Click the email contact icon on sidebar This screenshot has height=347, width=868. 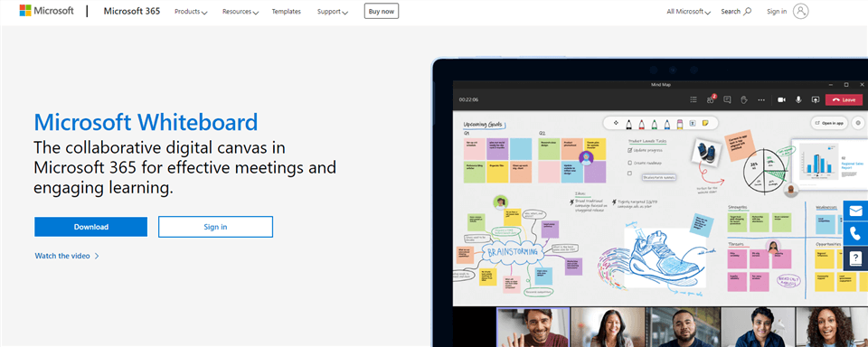[x=856, y=211]
